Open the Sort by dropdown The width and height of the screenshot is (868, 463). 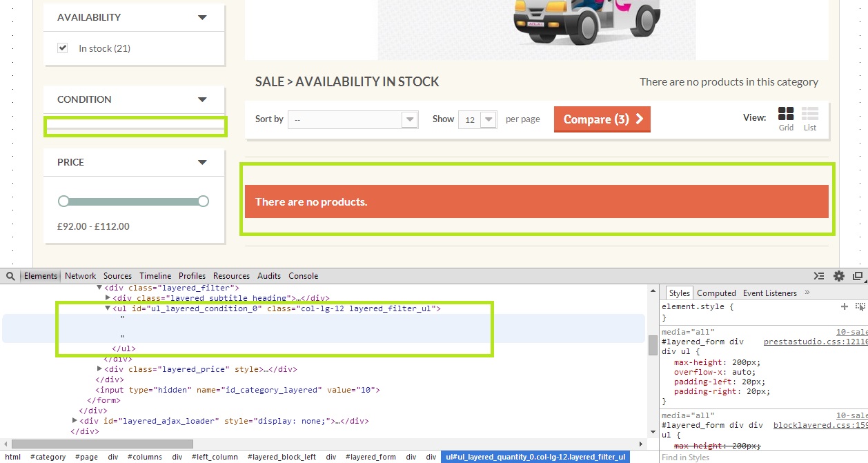click(353, 119)
